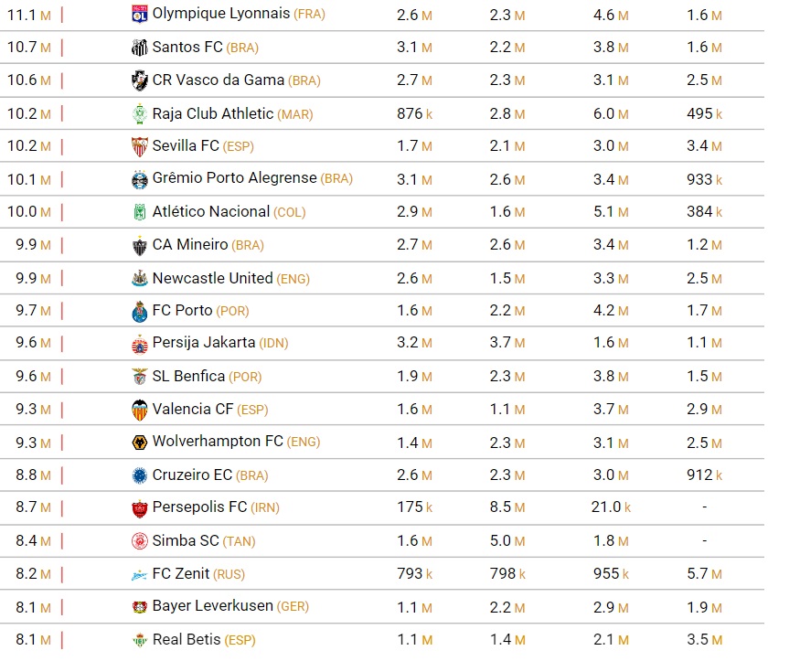Click the Olympique Lyonnais club crest icon
This screenshot has width=800, height=672.
pos(140,15)
